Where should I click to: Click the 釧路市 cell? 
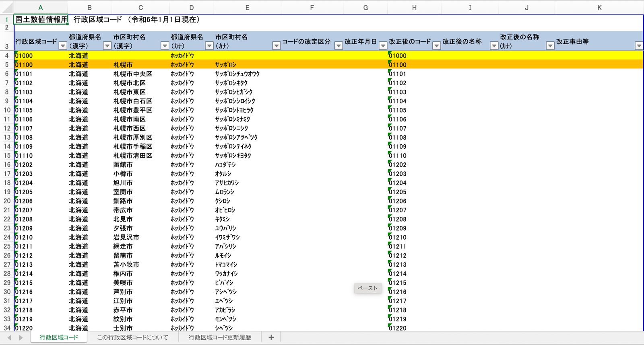point(140,201)
